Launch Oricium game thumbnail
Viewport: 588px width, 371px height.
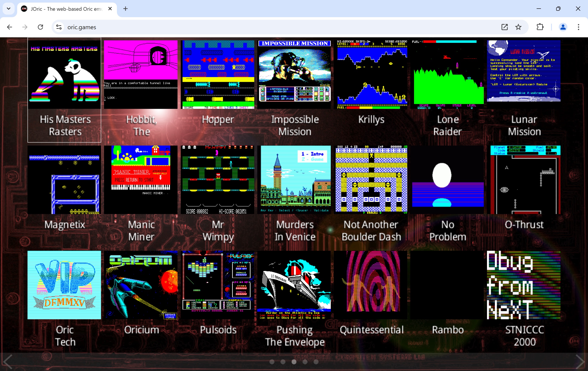(x=141, y=285)
